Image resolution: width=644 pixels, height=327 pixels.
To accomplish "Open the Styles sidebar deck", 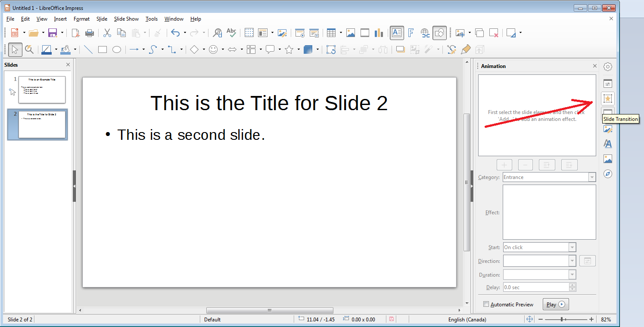I will click(607, 144).
